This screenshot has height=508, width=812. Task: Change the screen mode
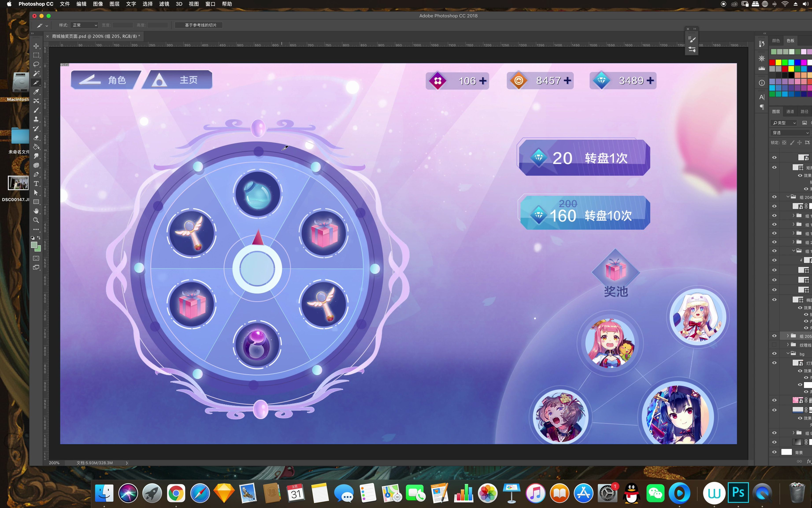tap(36, 267)
